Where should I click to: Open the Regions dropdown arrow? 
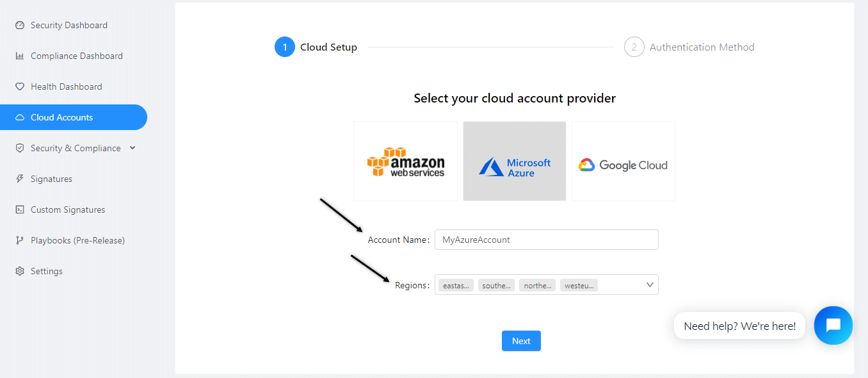(x=650, y=284)
